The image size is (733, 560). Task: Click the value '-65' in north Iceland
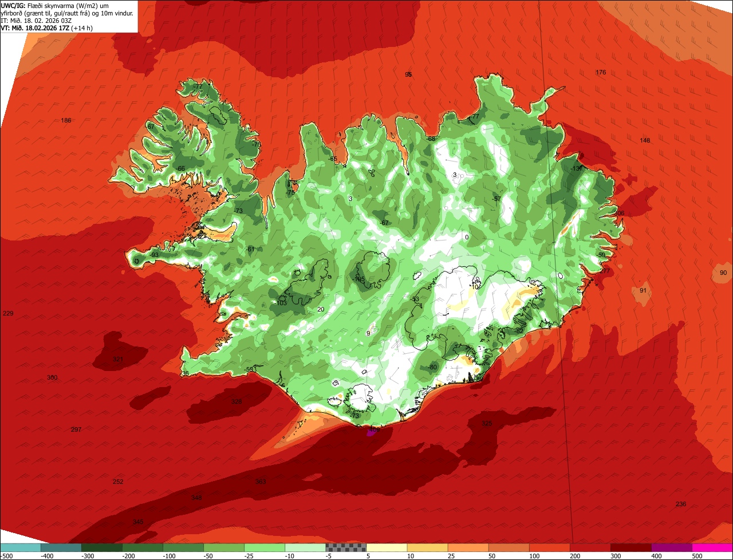tap(333, 159)
